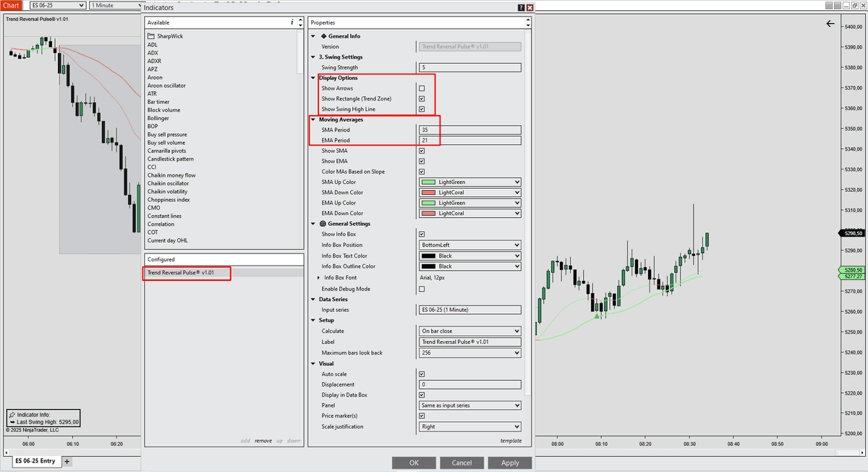Click the up spinner arrow beside the info icon
868x472 pixels.
pyautogui.click(x=299, y=20)
